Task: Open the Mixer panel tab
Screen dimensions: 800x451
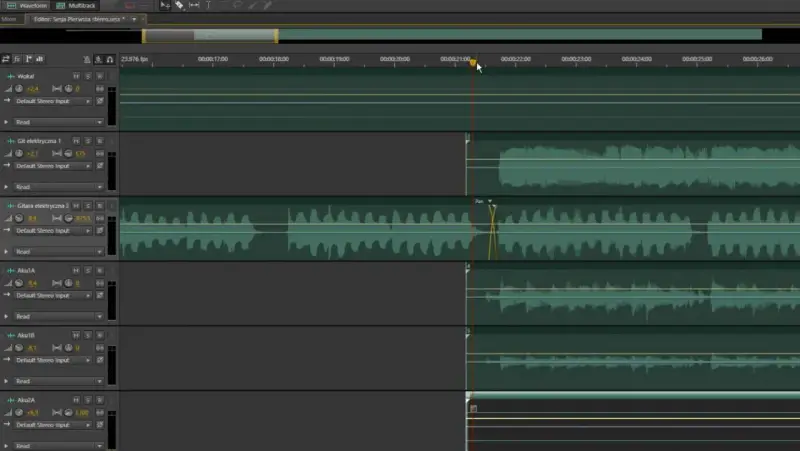Action: (x=9, y=19)
